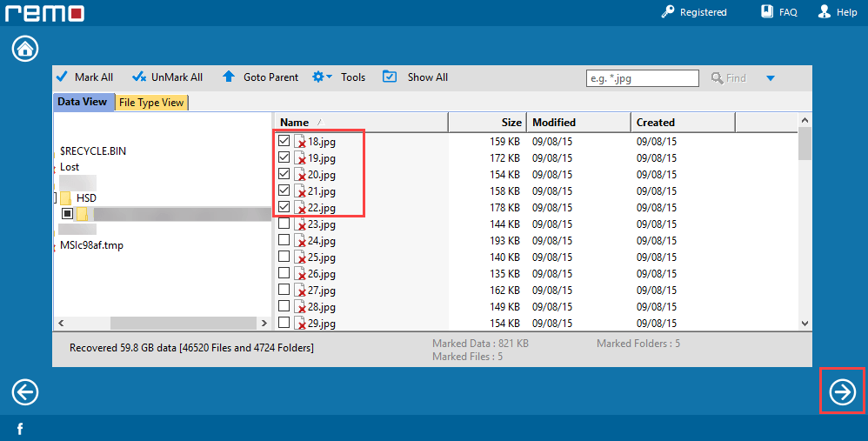Click the 26.jpg file icon

click(x=300, y=274)
